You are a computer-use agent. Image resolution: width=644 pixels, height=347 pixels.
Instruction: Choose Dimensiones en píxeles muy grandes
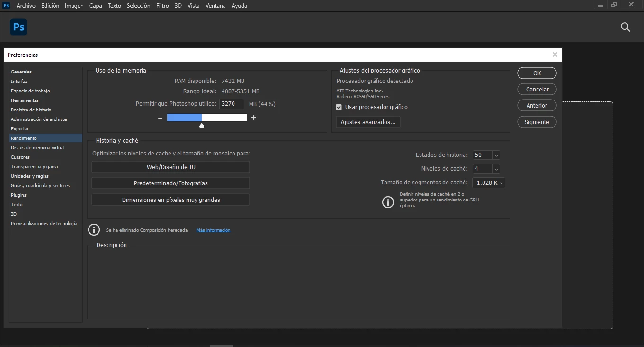pos(170,200)
